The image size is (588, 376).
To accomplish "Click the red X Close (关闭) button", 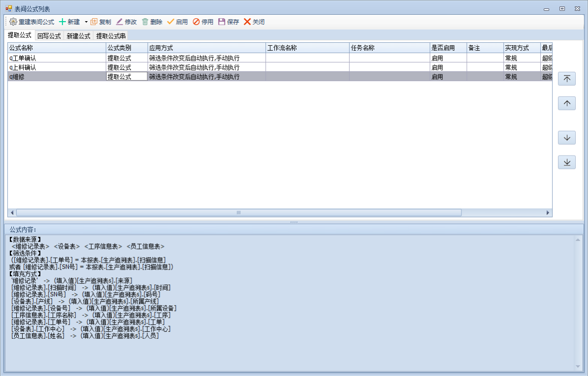I will [x=247, y=22].
